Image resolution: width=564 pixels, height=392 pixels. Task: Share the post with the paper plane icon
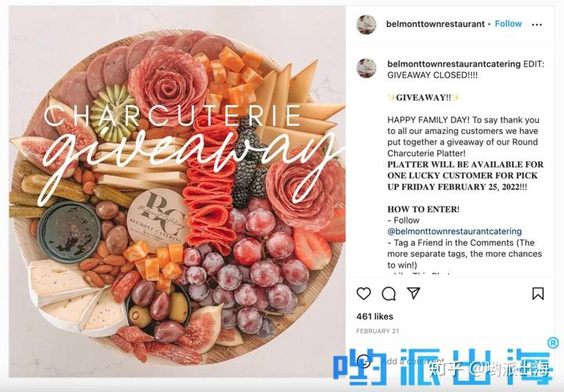click(414, 293)
